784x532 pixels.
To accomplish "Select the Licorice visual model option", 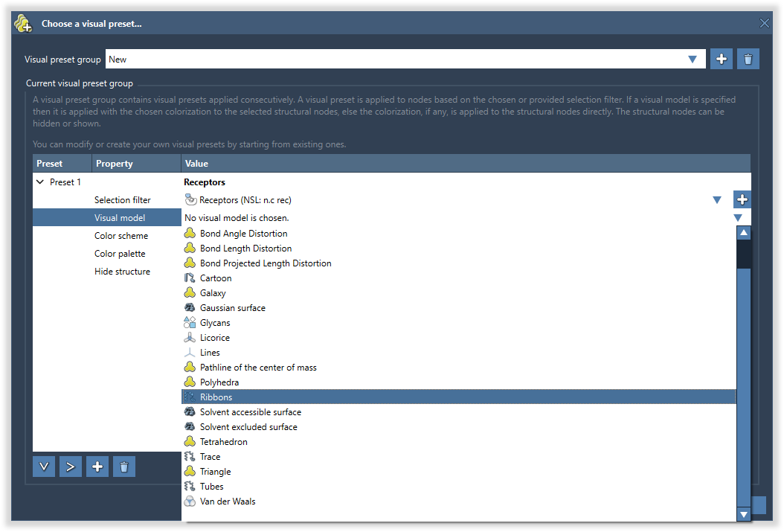I will 214,338.
